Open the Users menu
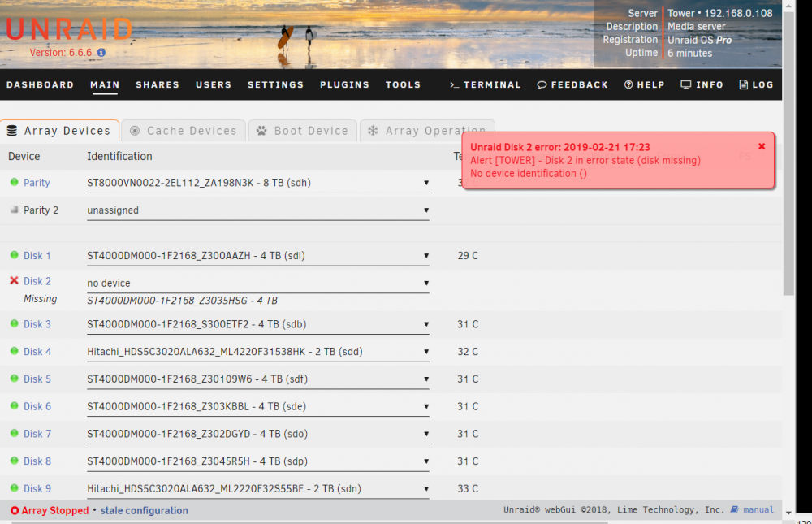Viewport: 812px width, 524px height. pyautogui.click(x=214, y=84)
